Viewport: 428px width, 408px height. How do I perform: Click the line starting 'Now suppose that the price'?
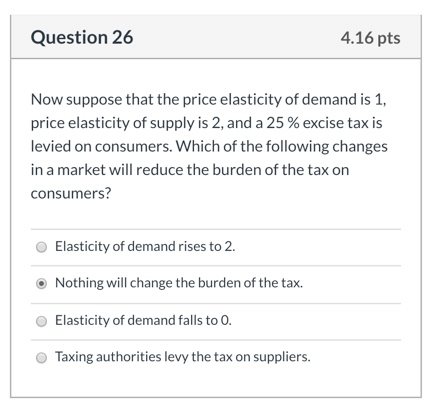209,100
